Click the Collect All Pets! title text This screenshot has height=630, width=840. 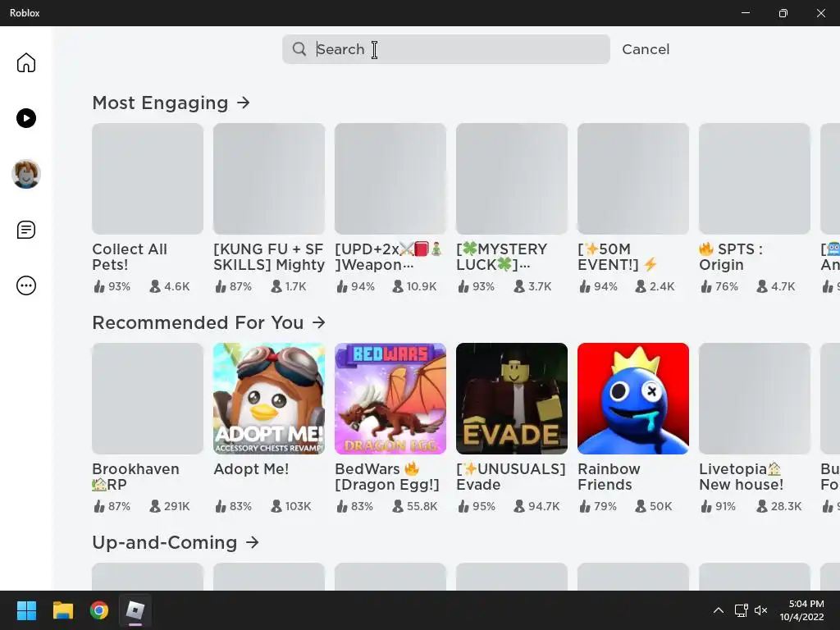point(130,257)
